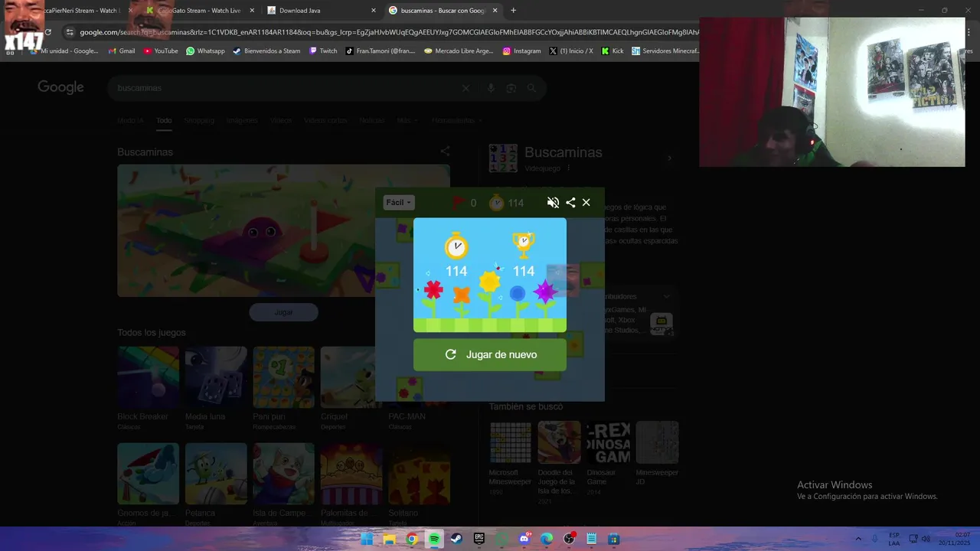Open three-dot menu beside Videojuego

[569, 168]
